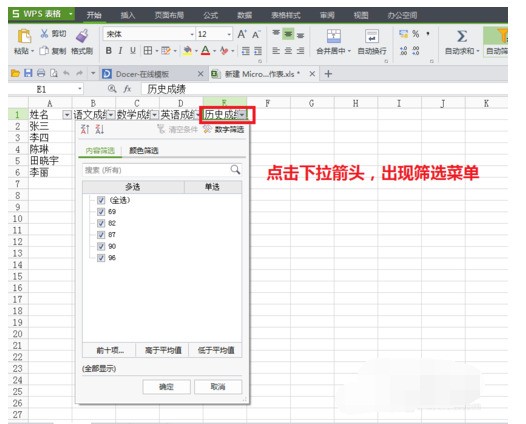The width and height of the screenshot is (526, 424).
Task: Uncheck the 69 value checkbox
Action: [101, 212]
